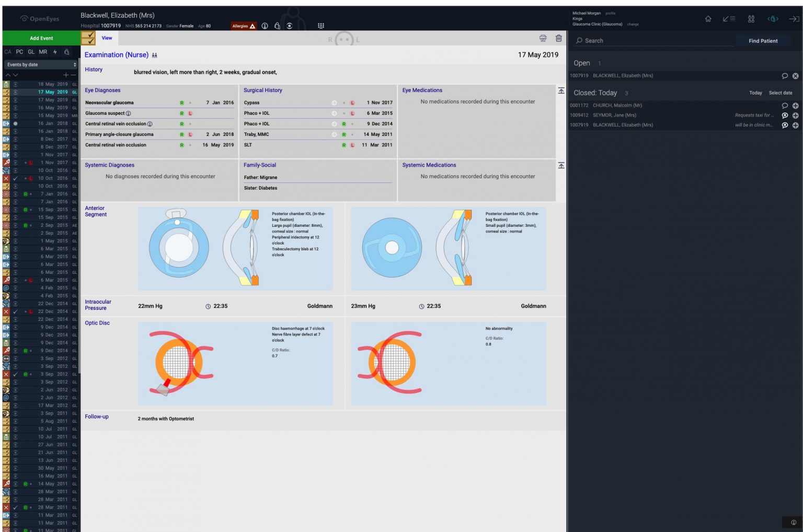This screenshot has width=803, height=532.
Task: Click the logout arrow icon
Action: click(794, 19)
